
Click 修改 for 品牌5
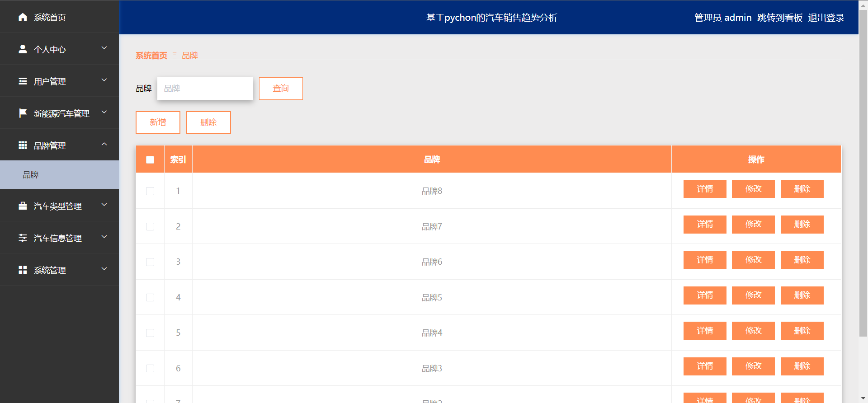tap(753, 295)
